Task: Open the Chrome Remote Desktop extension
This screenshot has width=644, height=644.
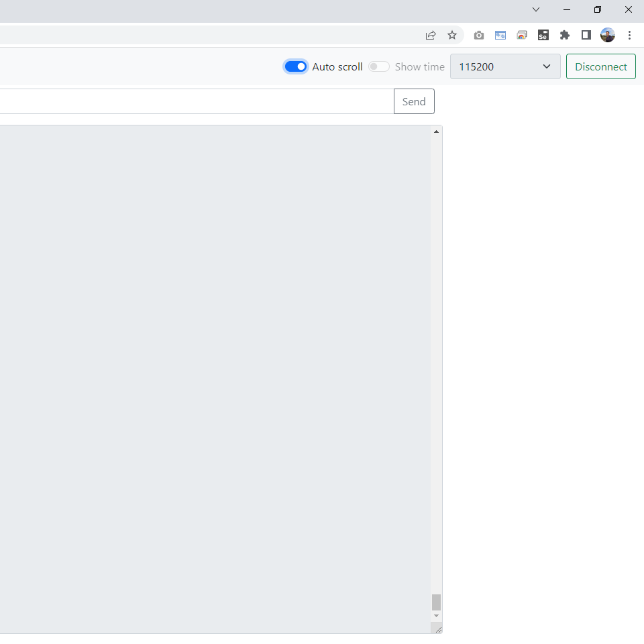Action: pyautogui.click(x=522, y=35)
